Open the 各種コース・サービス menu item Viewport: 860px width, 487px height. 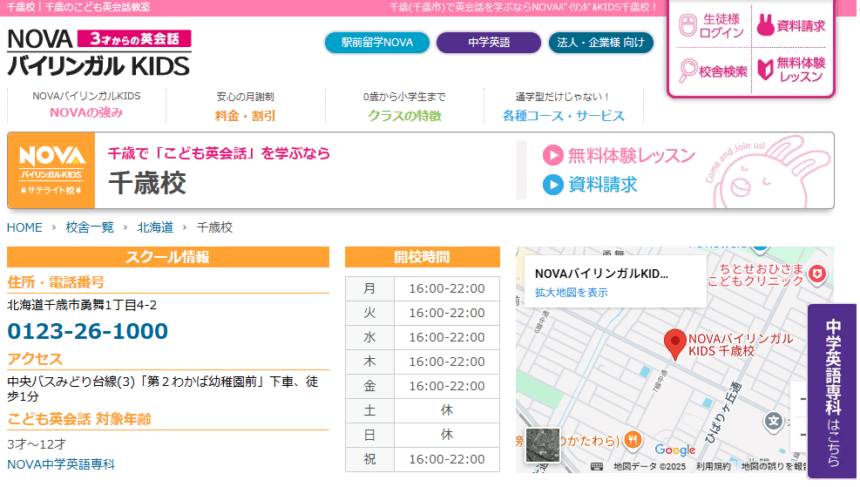tap(563, 105)
